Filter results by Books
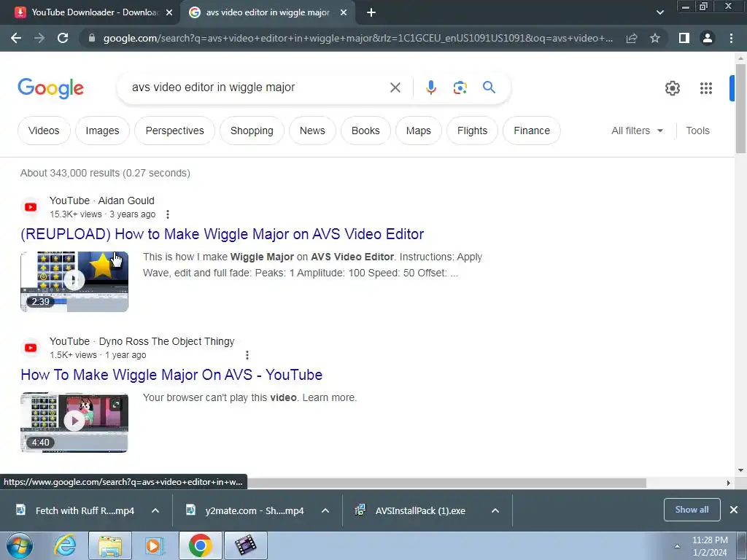This screenshot has width=747, height=560. pos(365,131)
